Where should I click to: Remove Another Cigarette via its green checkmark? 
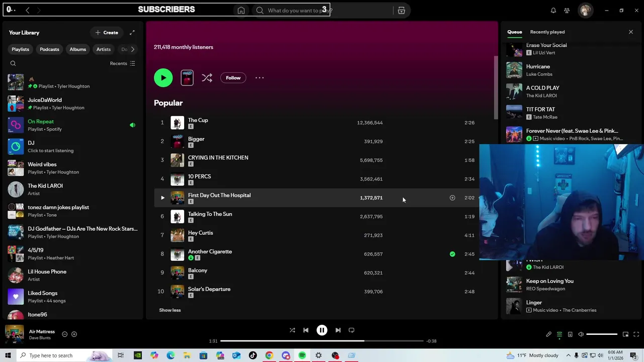pyautogui.click(x=452, y=254)
